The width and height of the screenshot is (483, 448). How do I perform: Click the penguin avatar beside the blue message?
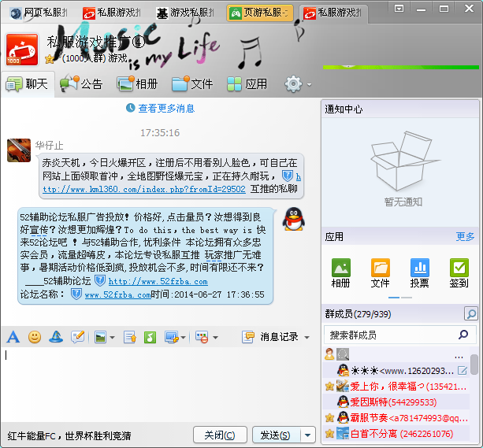pos(294,219)
